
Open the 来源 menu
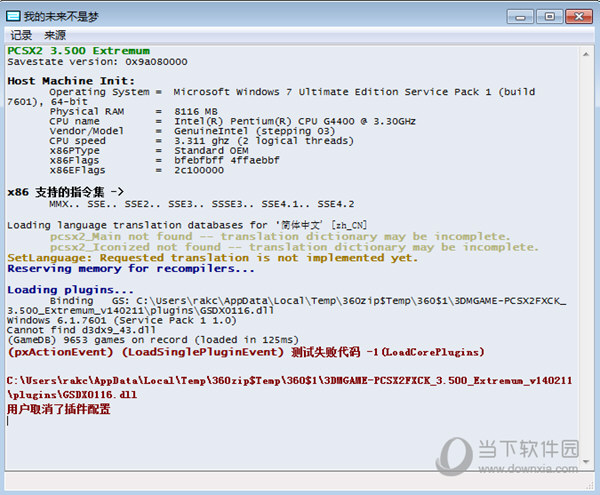54,35
